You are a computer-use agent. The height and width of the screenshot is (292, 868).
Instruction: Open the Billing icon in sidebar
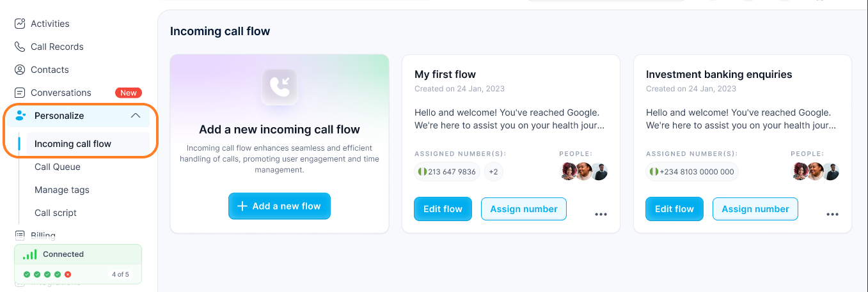point(20,235)
